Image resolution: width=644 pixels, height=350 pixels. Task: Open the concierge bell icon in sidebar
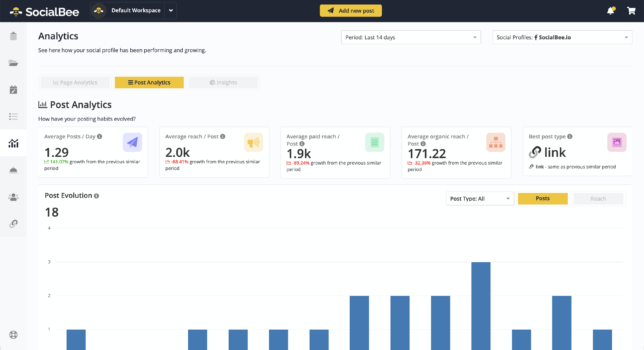pos(13,170)
